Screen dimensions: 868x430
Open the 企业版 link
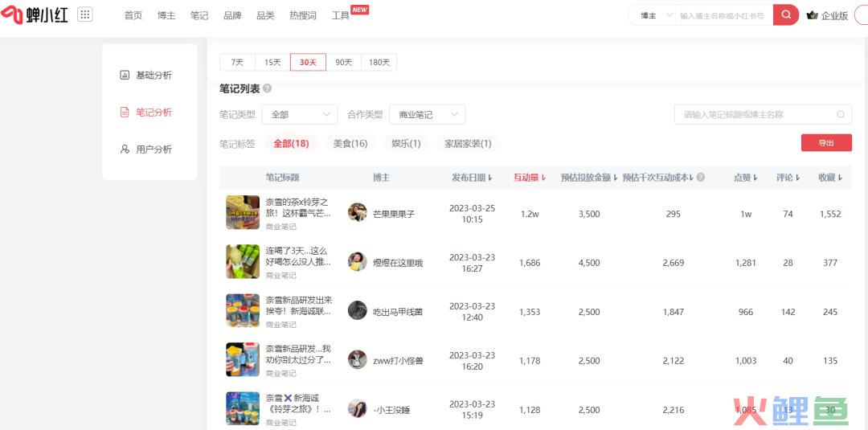pos(835,15)
